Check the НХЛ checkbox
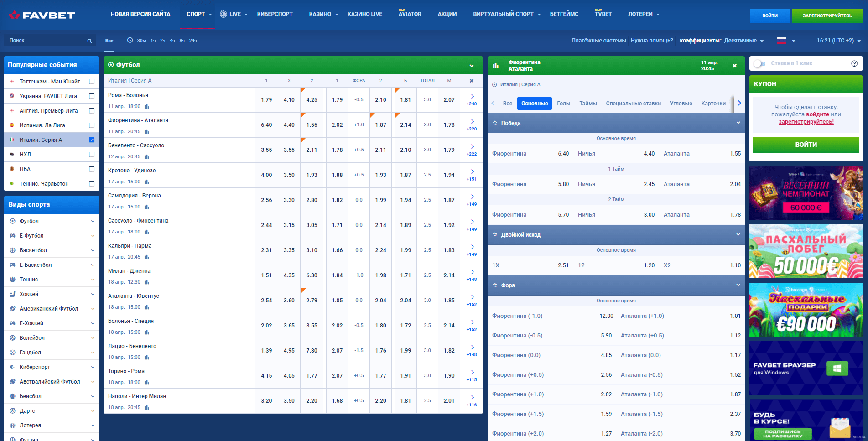The image size is (868, 441). pyautogui.click(x=92, y=155)
